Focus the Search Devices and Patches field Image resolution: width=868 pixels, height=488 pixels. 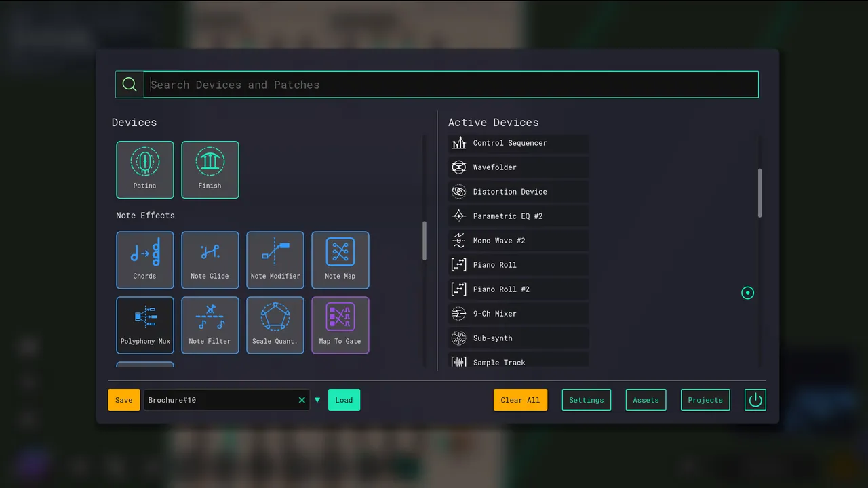[x=451, y=85]
